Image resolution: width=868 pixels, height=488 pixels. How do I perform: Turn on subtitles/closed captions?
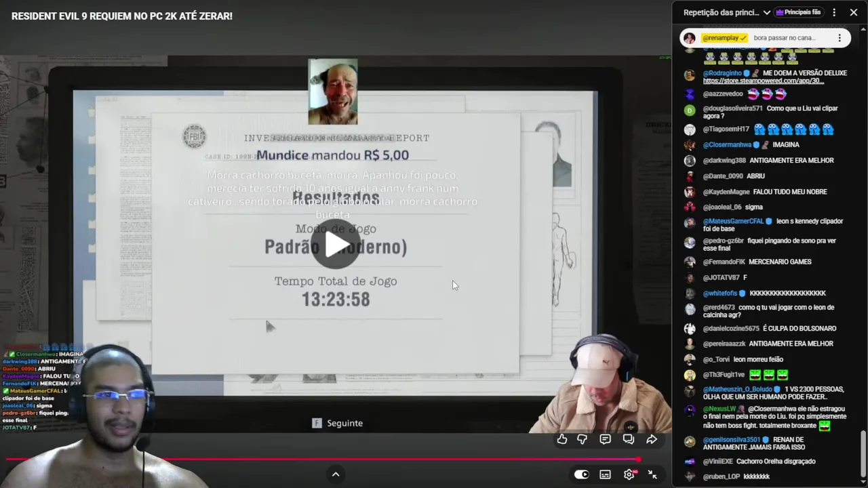pyautogui.click(x=605, y=474)
